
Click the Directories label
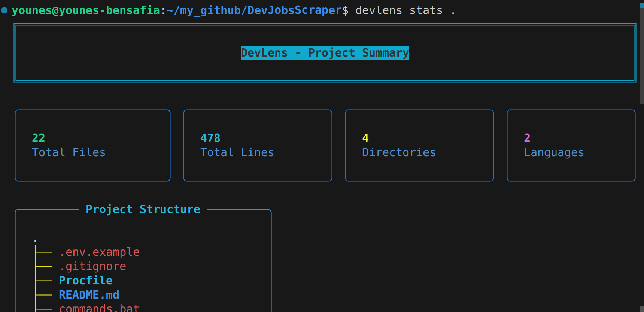tap(399, 152)
